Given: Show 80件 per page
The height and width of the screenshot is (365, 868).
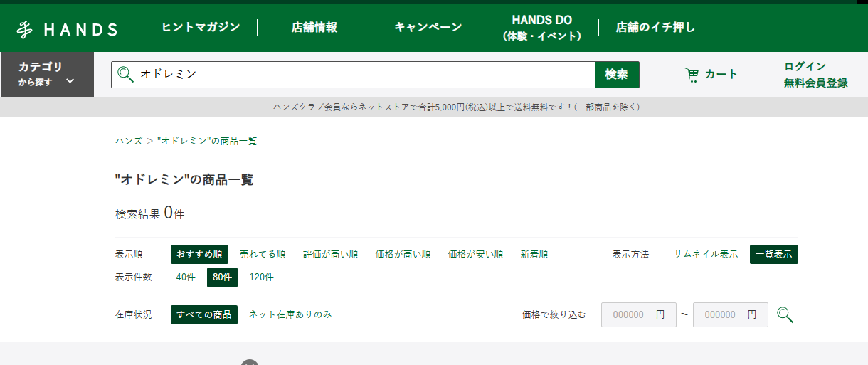Looking at the screenshot, I should point(223,277).
